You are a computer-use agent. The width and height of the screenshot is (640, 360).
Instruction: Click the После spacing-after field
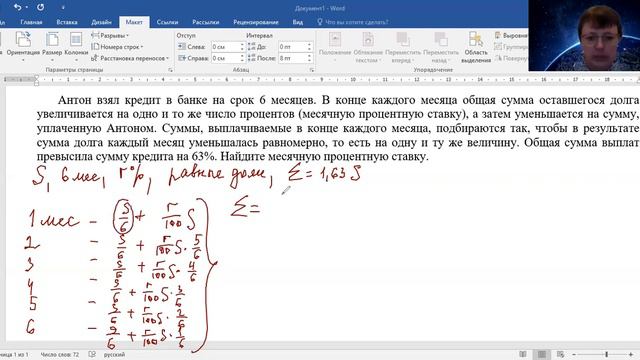click(292, 58)
